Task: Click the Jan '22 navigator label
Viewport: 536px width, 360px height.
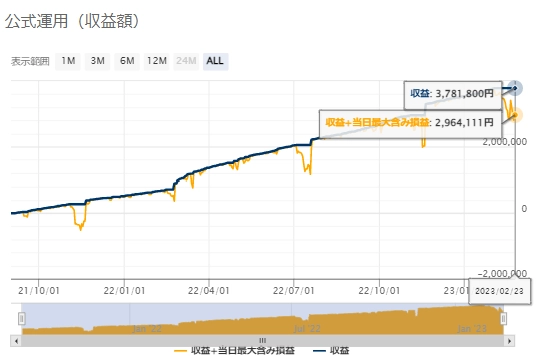Action: tap(147, 329)
